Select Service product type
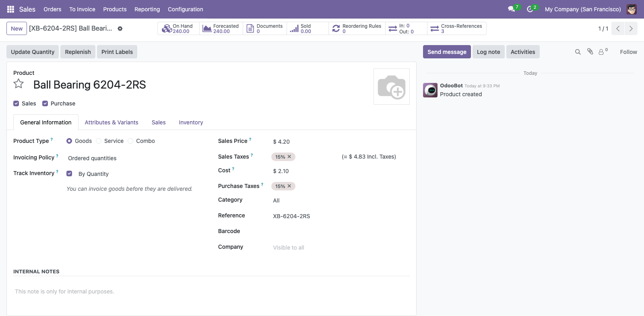Viewport: 644px width, 316px height. point(99,141)
